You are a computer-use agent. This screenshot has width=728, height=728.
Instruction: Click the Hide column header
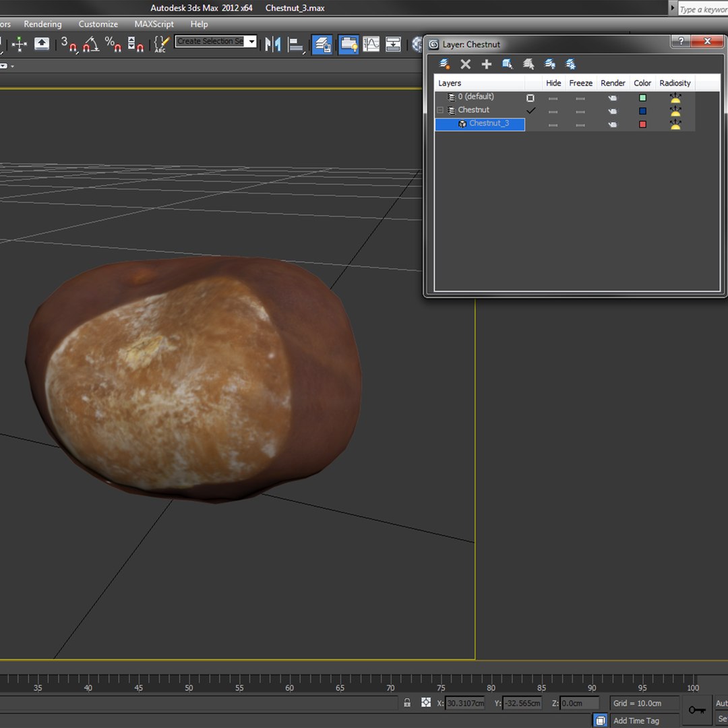point(553,83)
